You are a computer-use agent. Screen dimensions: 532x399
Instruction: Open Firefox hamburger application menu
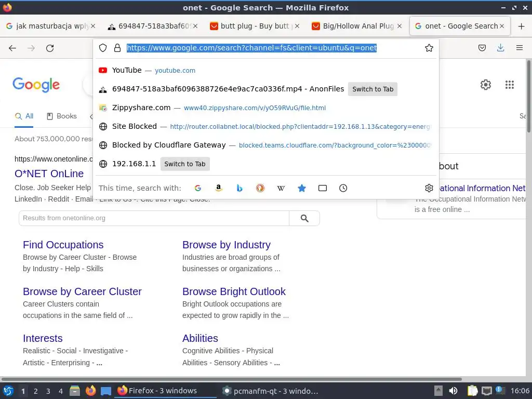pos(520,48)
